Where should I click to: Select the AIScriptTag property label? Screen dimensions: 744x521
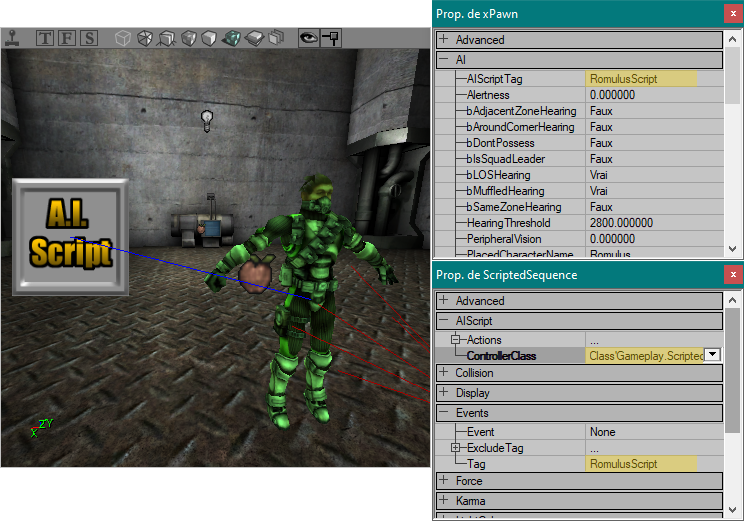coord(494,79)
